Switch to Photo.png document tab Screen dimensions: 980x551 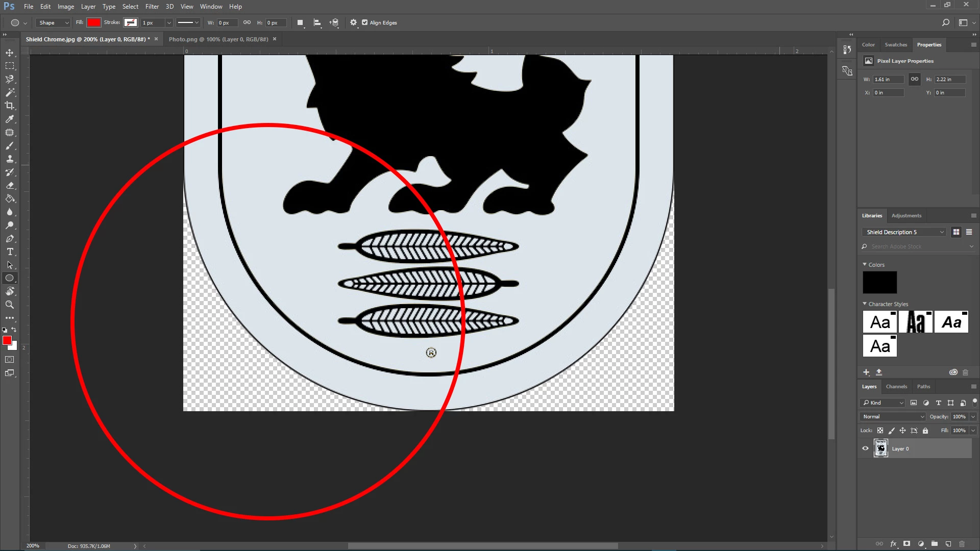pyautogui.click(x=218, y=39)
